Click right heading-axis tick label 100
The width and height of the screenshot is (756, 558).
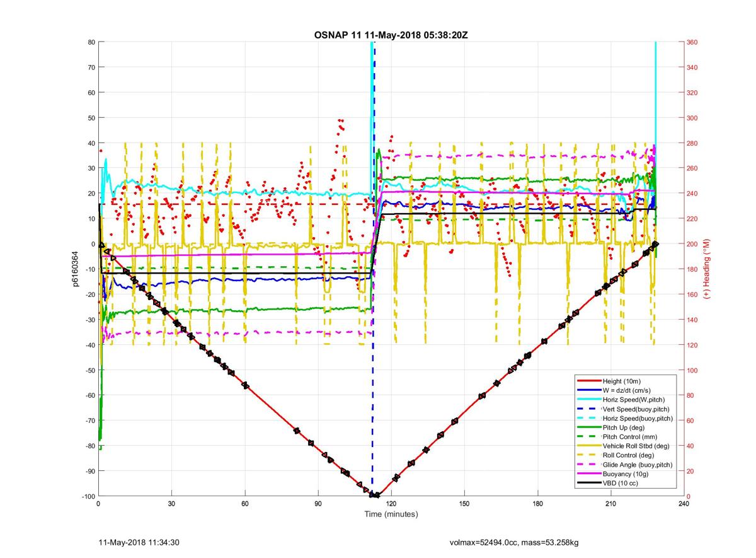[693, 370]
